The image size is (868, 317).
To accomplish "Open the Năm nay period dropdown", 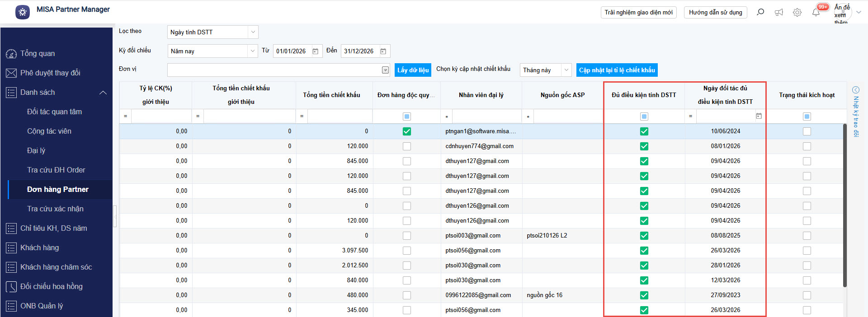I will point(253,51).
